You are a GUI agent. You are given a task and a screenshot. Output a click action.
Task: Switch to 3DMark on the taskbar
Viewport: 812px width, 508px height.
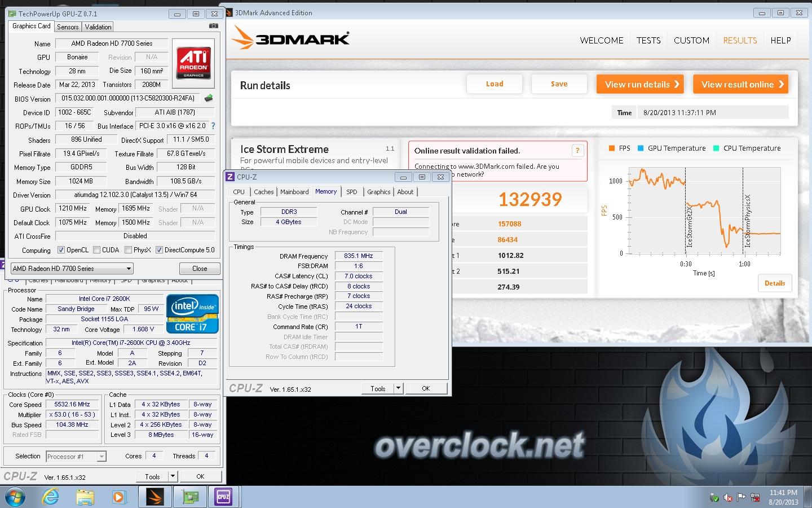[x=155, y=497]
